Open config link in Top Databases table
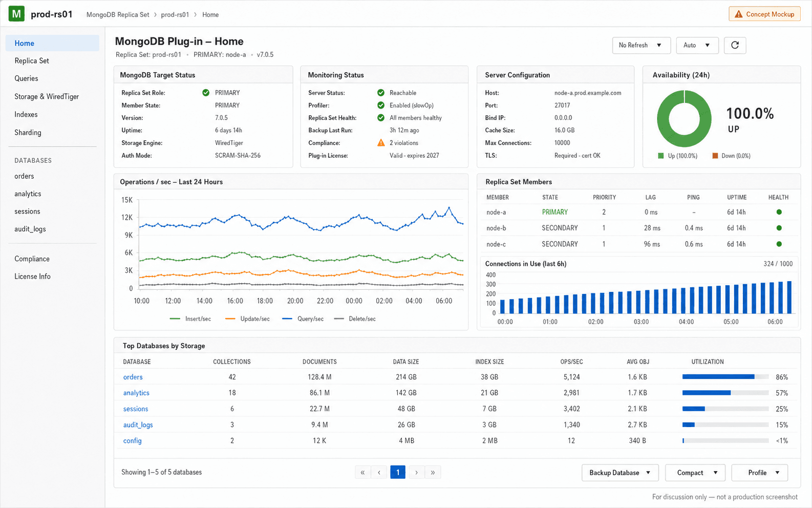Viewport: 812px width, 508px height. (132, 440)
